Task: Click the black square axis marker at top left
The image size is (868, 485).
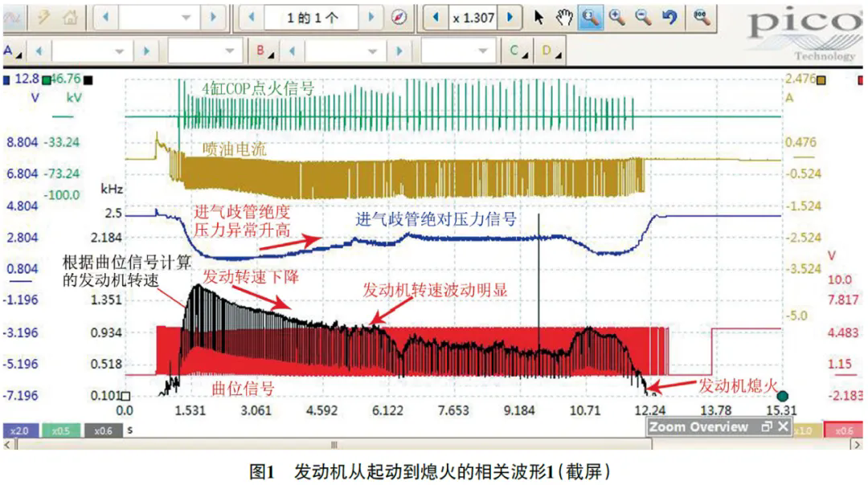Action: click(x=88, y=80)
